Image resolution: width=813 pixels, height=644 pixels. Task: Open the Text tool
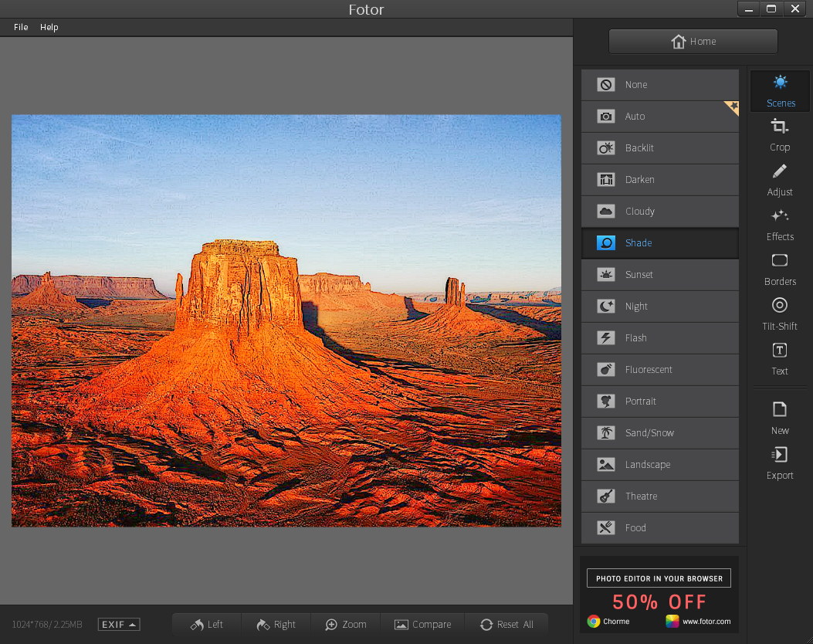pos(780,359)
